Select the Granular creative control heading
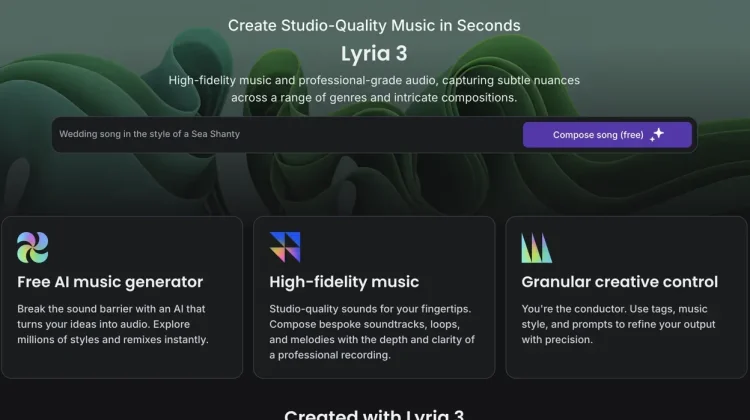 coord(619,282)
